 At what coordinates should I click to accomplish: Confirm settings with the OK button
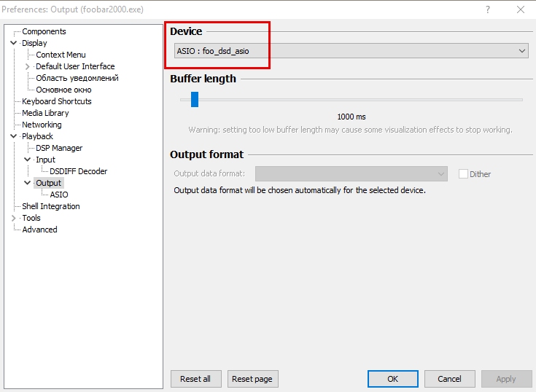click(x=392, y=379)
